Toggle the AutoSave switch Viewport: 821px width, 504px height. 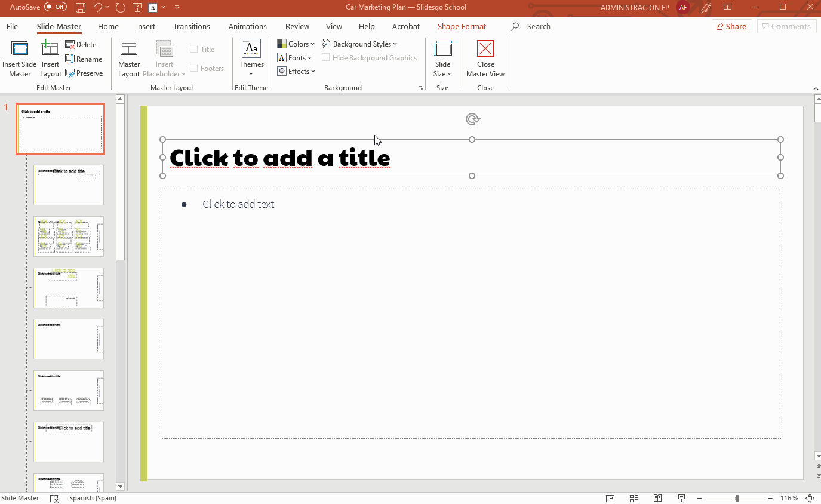coord(56,7)
